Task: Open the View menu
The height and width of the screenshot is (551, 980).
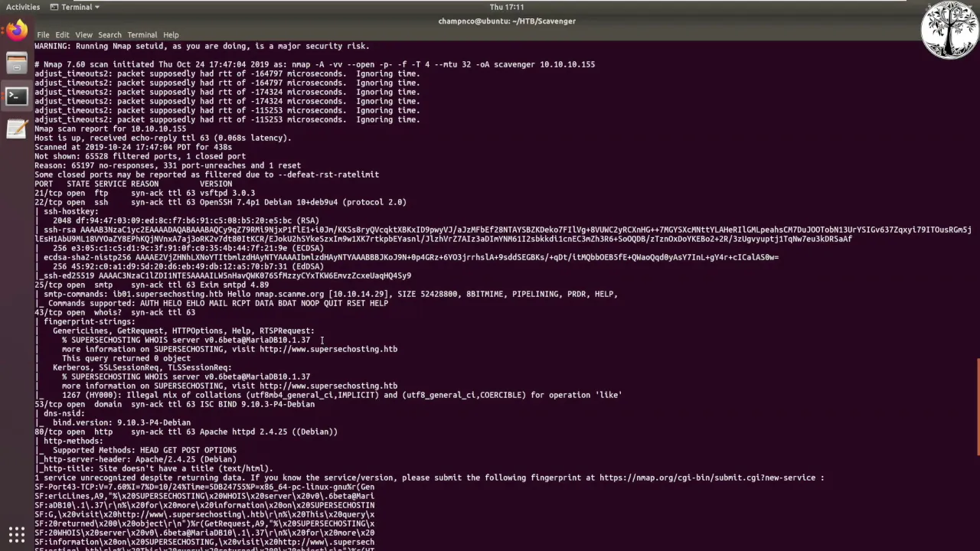Action: click(83, 34)
